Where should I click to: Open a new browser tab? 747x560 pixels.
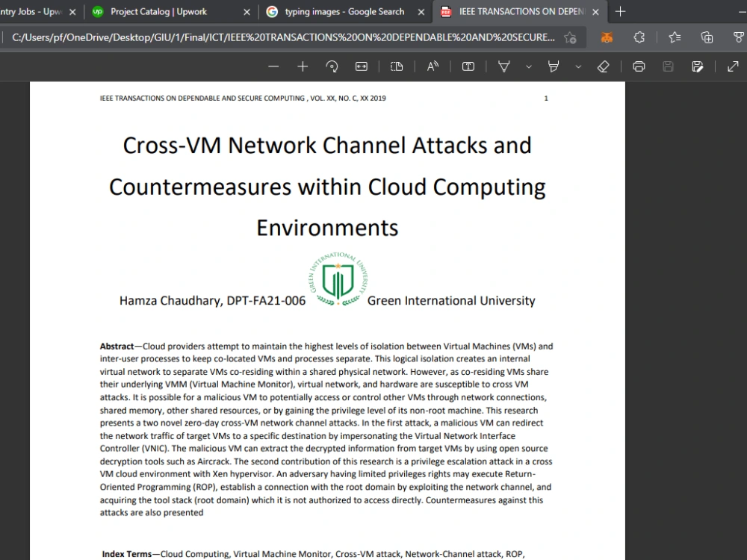(620, 12)
